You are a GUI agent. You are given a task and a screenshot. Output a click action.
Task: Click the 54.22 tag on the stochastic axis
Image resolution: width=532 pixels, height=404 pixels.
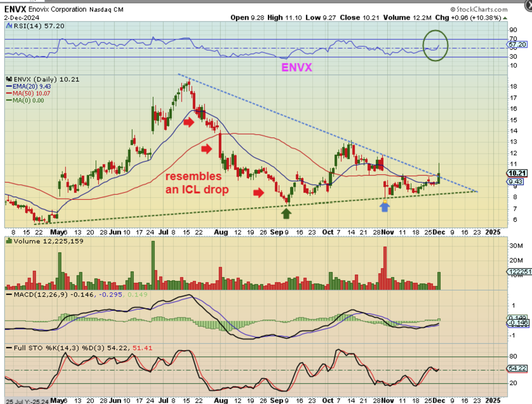pos(517,369)
